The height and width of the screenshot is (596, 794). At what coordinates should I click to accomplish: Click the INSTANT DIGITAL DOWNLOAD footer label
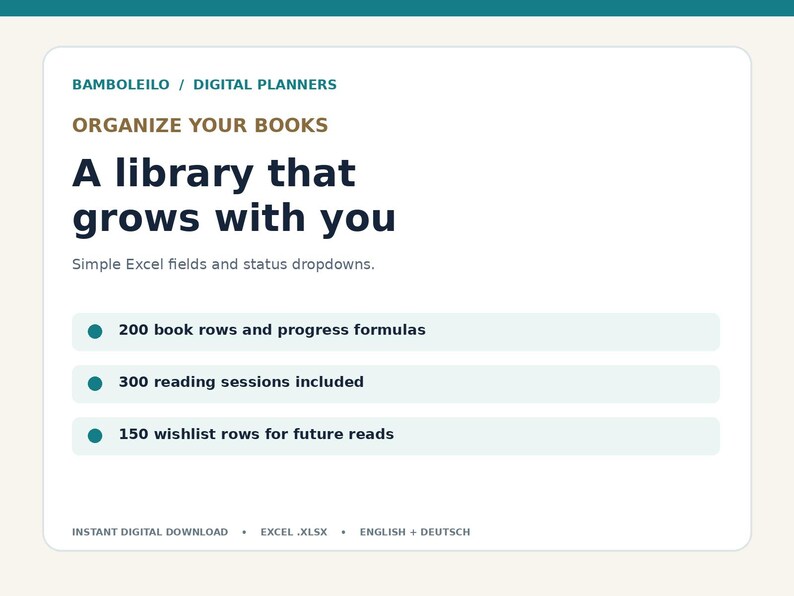(x=150, y=532)
